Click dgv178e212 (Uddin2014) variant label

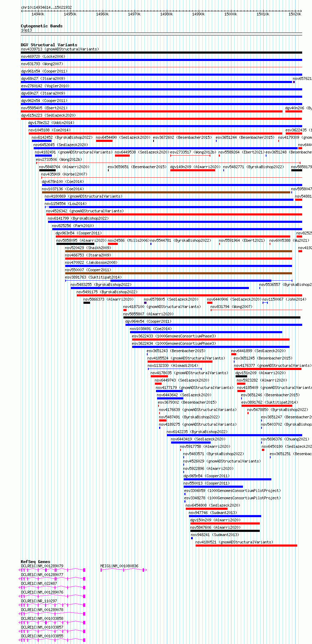pyautogui.click(x=51, y=123)
